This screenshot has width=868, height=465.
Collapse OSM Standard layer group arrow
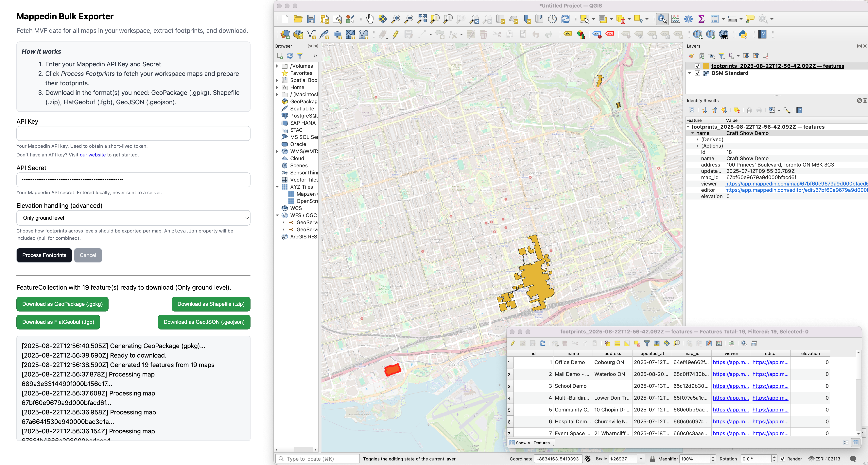(689, 73)
